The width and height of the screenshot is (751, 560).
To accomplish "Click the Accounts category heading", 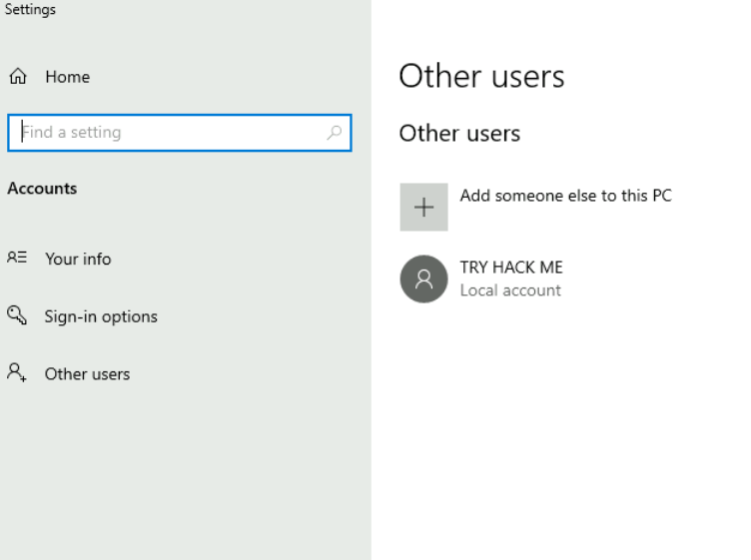I will coord(42,188).
